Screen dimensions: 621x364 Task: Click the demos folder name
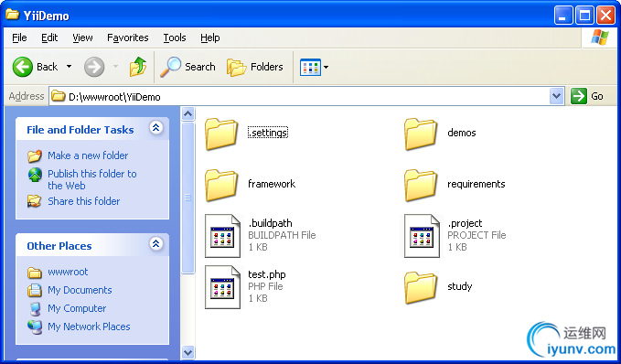(x=462, y=133)
